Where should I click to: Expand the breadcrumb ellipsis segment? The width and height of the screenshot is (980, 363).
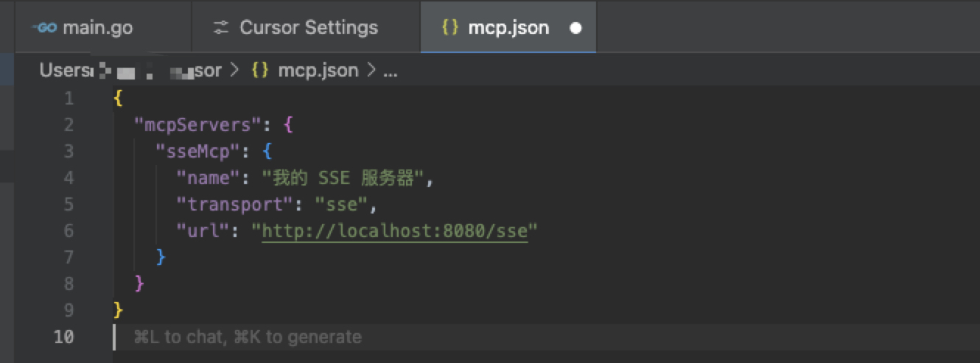pos(390,71)
